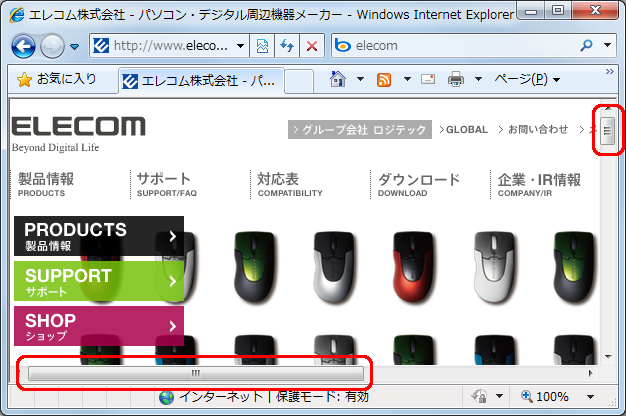This screenshot has width=626, height=416.
Task: Click the ELECOM logo
Action: [x=79, y=126]
